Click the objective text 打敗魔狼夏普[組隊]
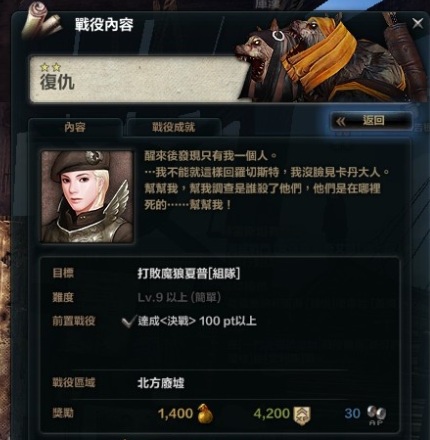 click(x=189, y=274)
